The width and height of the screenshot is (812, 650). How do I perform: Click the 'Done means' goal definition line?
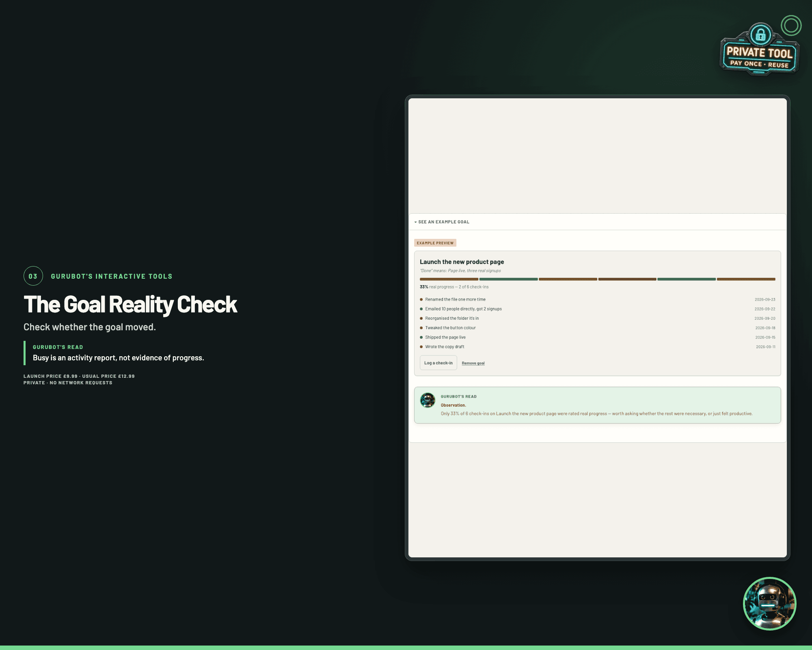[x=460, y=271]
